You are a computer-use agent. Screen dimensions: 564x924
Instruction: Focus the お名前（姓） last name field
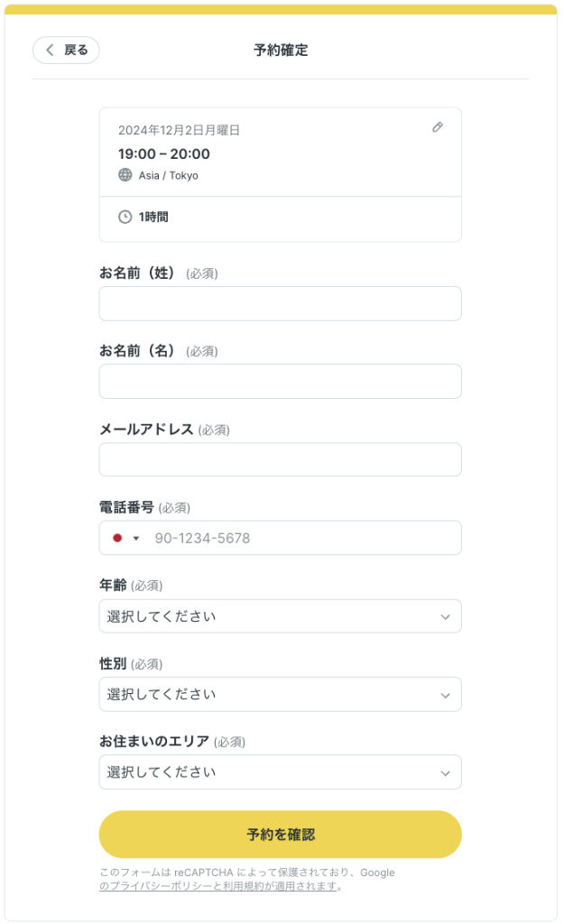pos(280,304)
